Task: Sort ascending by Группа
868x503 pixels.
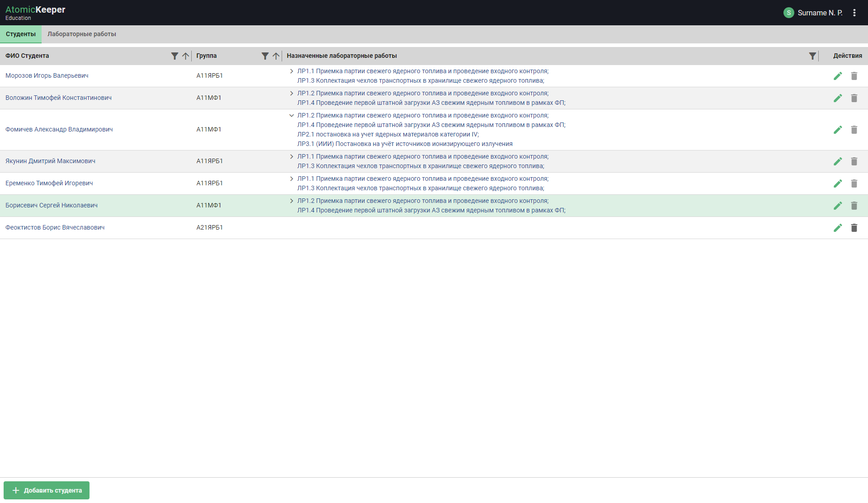Action: pyautogui.click(x=276, y=56)
